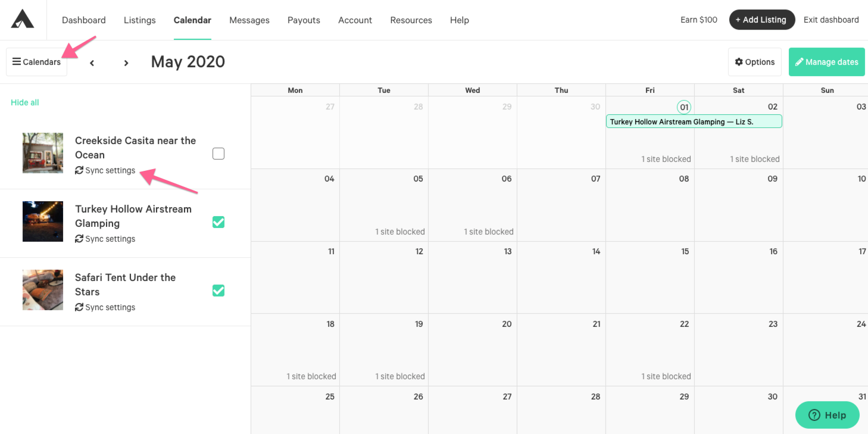
Task: Click Safari Tent Under the Stars title
Action: click(x=126, y=285)
